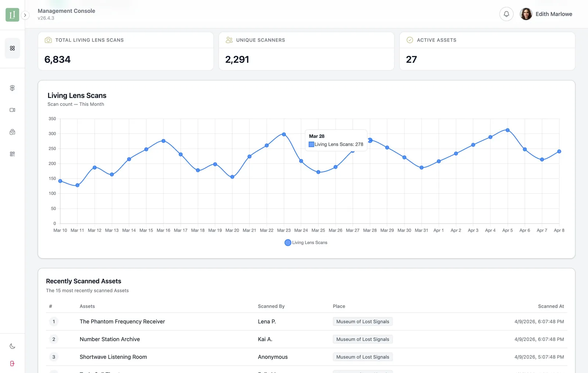Click the Mar 23 data point on chart

tap(284, 134)
